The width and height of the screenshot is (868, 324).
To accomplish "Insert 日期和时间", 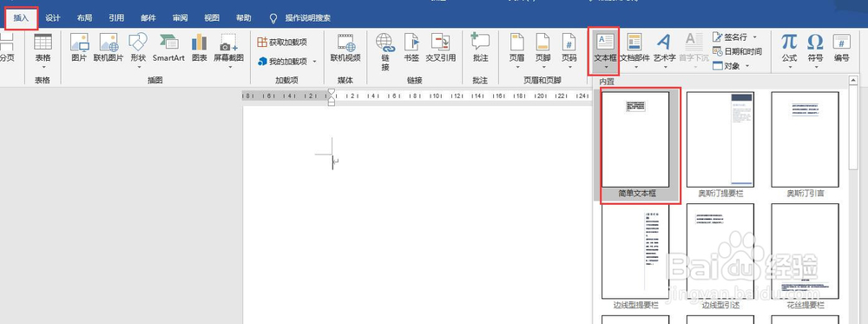I will pyautogui.click(x=737, y=51).
